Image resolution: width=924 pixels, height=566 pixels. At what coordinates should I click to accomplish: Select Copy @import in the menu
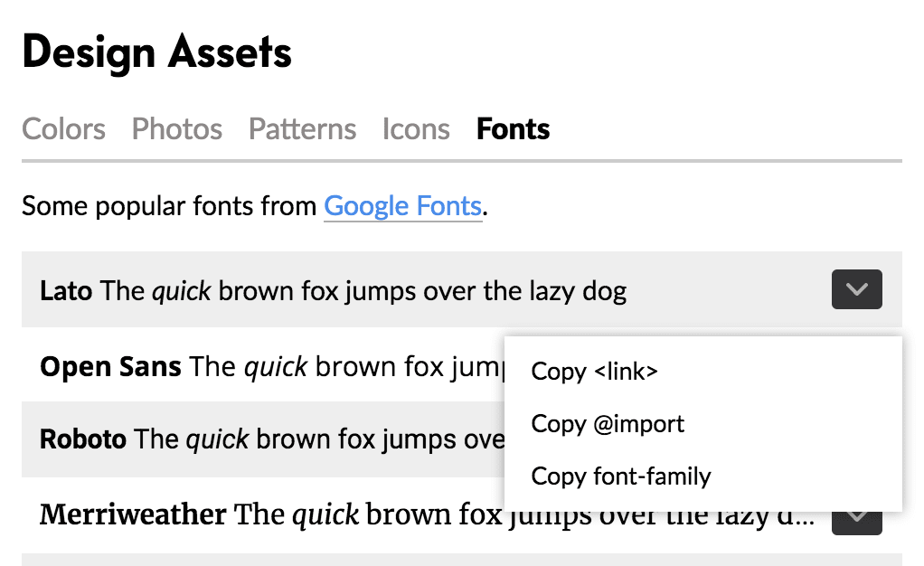(608, 423)
